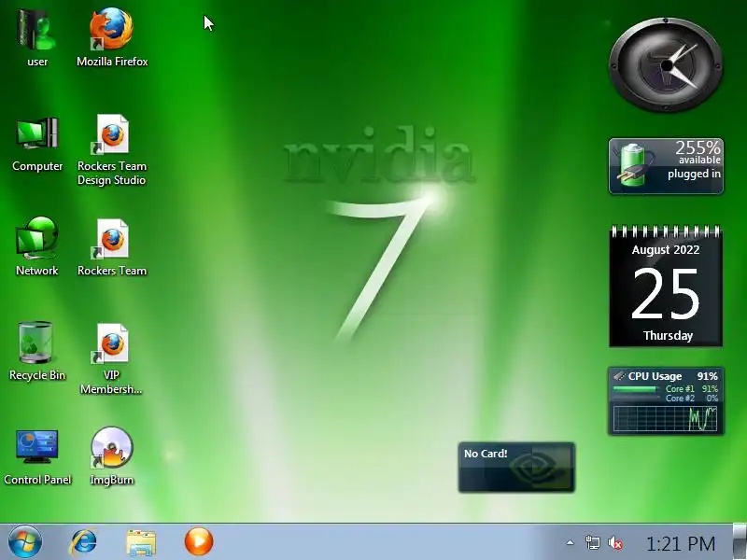
Task: Select the analog clock gadget
Action: click(666, 65)
